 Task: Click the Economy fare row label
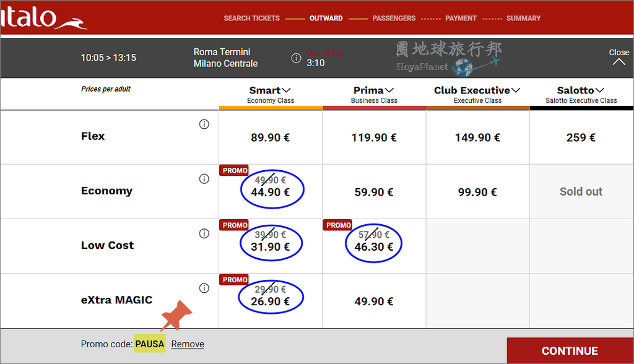[x=106, y=191]
